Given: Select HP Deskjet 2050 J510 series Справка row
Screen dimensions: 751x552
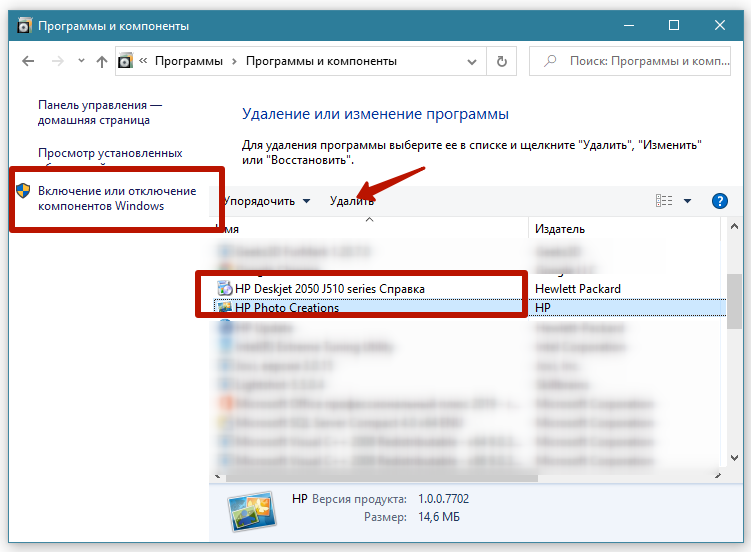Looking at the screenshot, I should coord(329,289).
